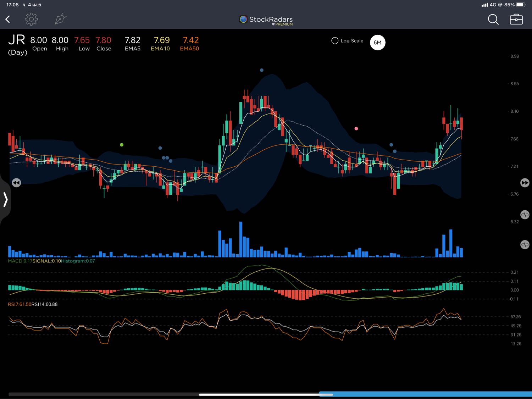
Task: Click the StockRadars Premium logo
Action: click(x=266, y=20)
